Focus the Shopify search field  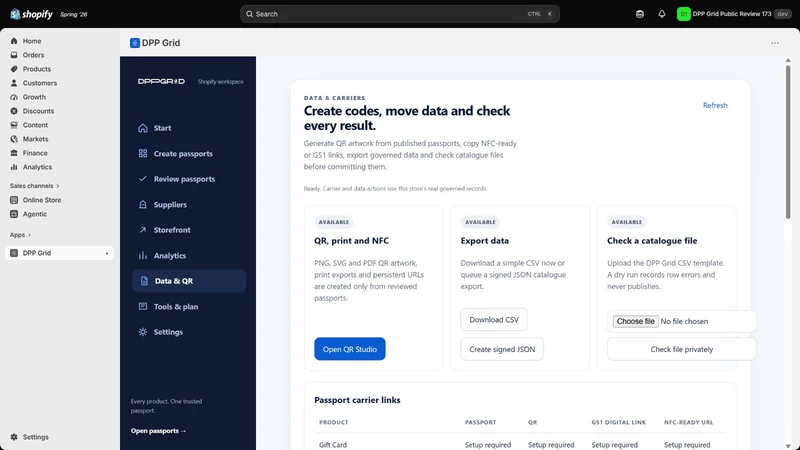point(399,14)
